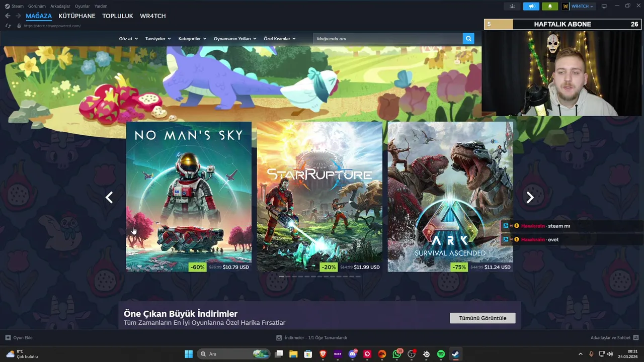Click inside the Mağazada ara search field
The image size is (644, 362).
click(388, 39)
